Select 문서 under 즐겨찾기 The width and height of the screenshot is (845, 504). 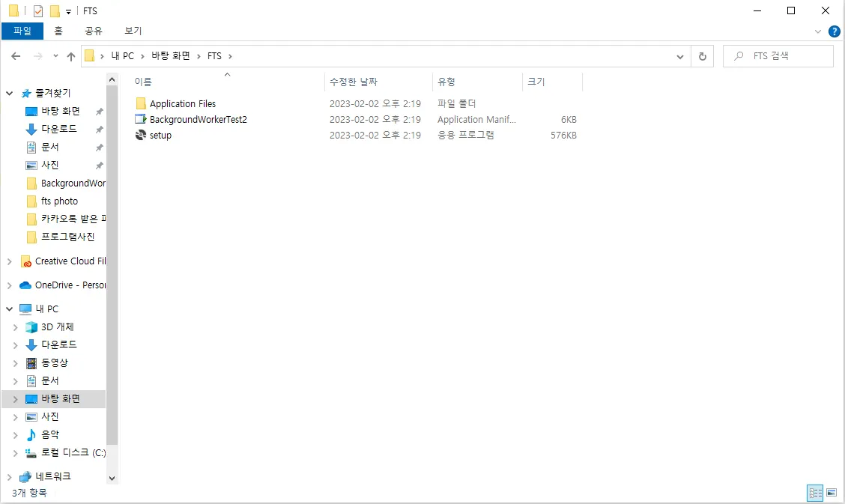(x=49, y=147)
